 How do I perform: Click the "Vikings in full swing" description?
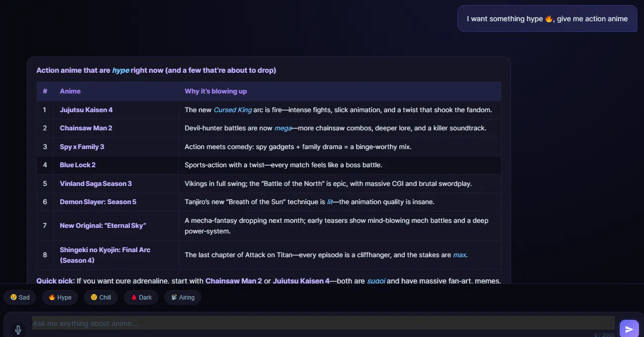click(328, 183)
